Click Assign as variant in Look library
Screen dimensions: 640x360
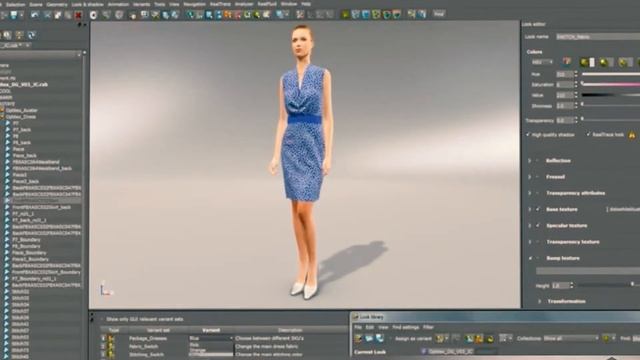pos(413,339)
